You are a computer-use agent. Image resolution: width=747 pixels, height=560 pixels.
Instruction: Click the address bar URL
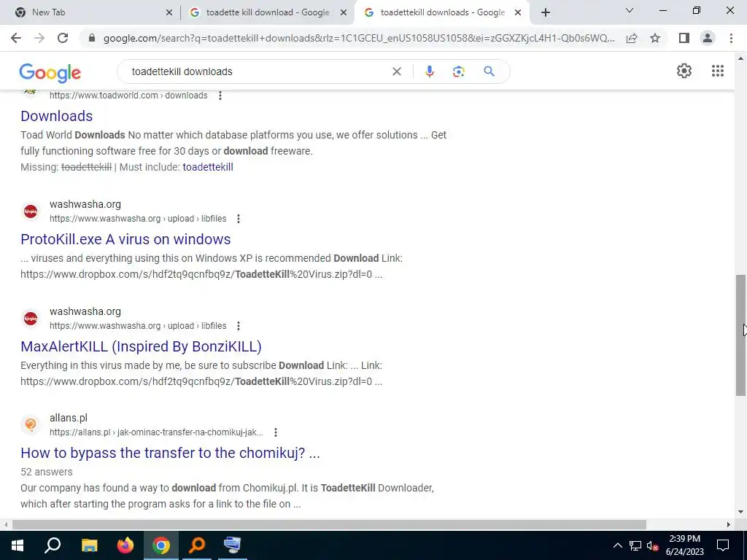[x=359, y=38]
